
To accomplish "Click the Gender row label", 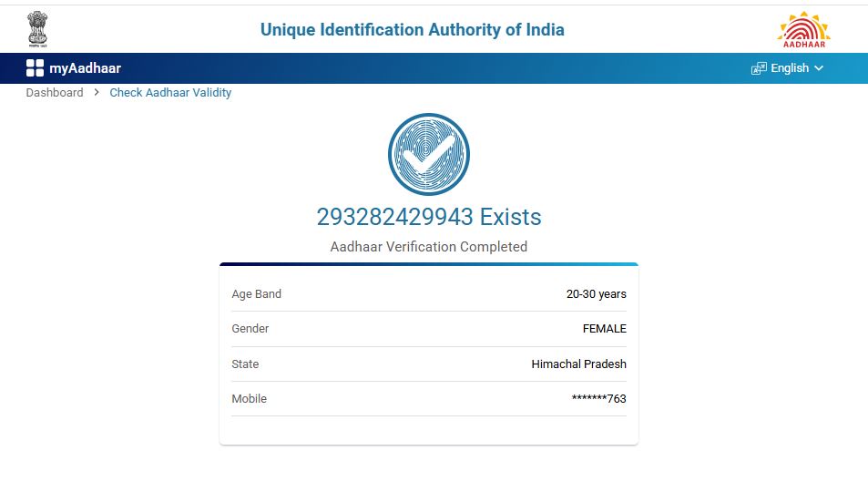I will pos(250,329).
